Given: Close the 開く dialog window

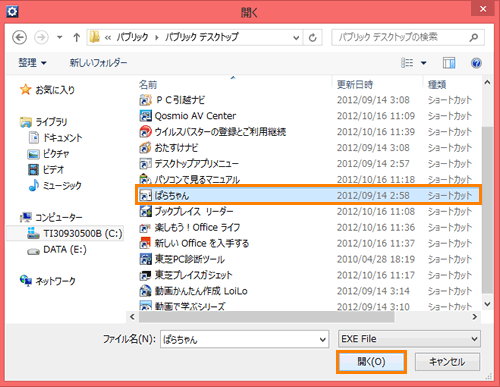Looking at the screenshot, I should (x=483, y=9).
